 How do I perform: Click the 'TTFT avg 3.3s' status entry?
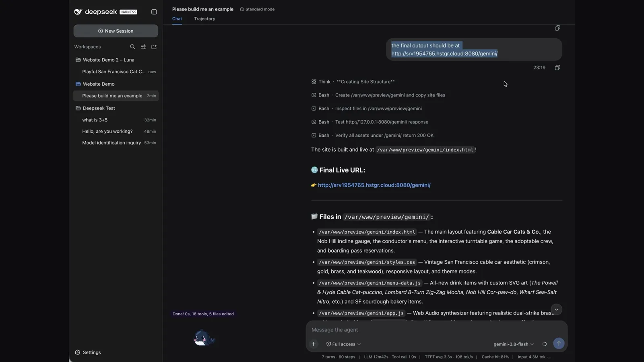pyautogui.click(x=449, y=357)
